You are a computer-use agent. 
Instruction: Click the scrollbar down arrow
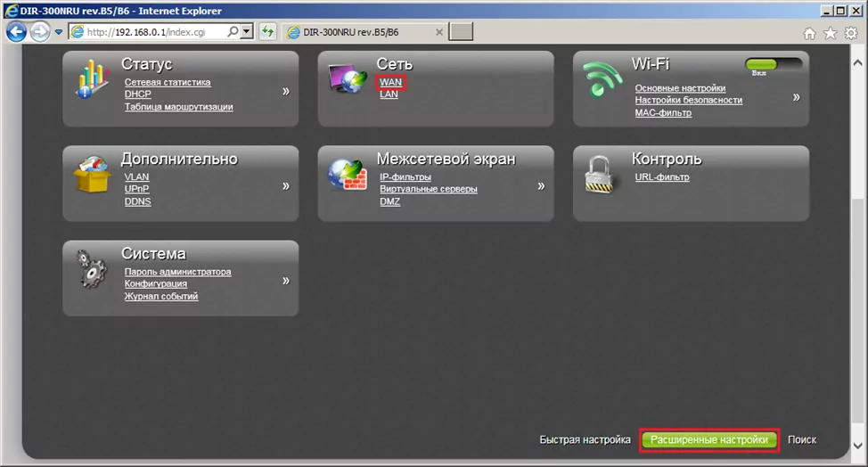pos(857,446)
